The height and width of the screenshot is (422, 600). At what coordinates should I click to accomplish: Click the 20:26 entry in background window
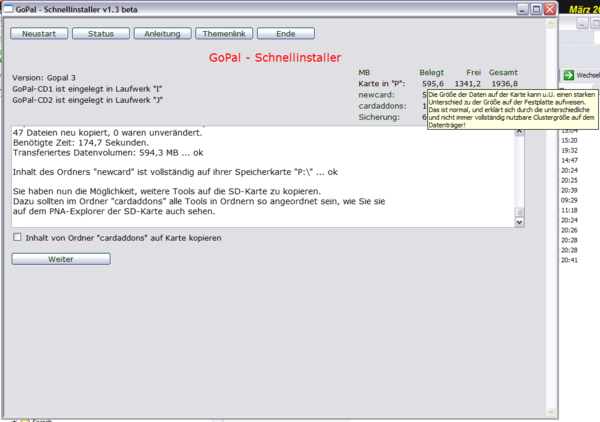[569, 230]
